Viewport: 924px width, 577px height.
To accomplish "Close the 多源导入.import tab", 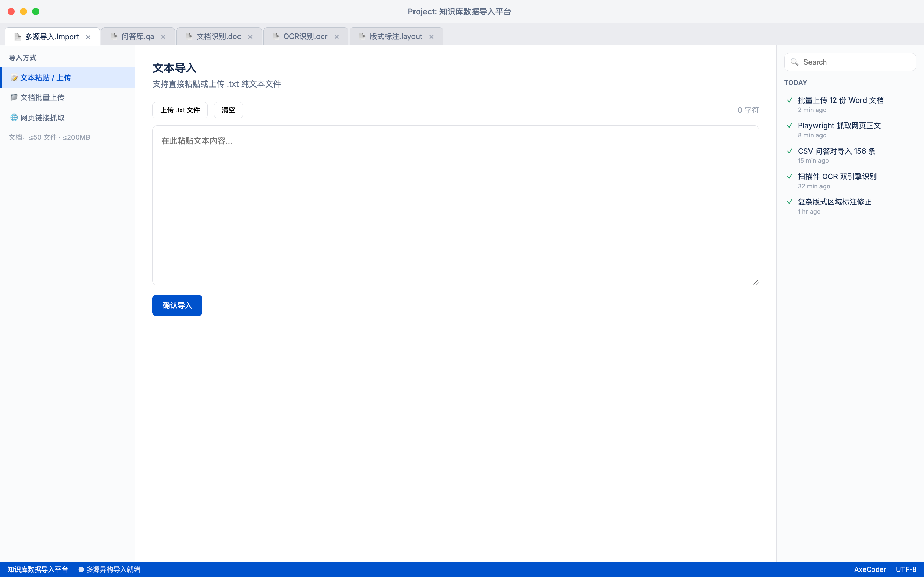I will [88, 37].
